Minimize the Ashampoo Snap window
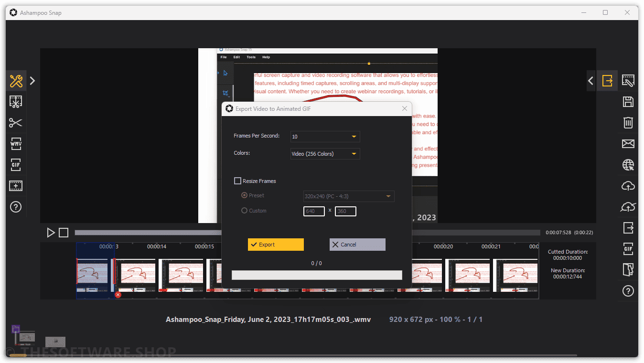644x363 pixels. 583,12
